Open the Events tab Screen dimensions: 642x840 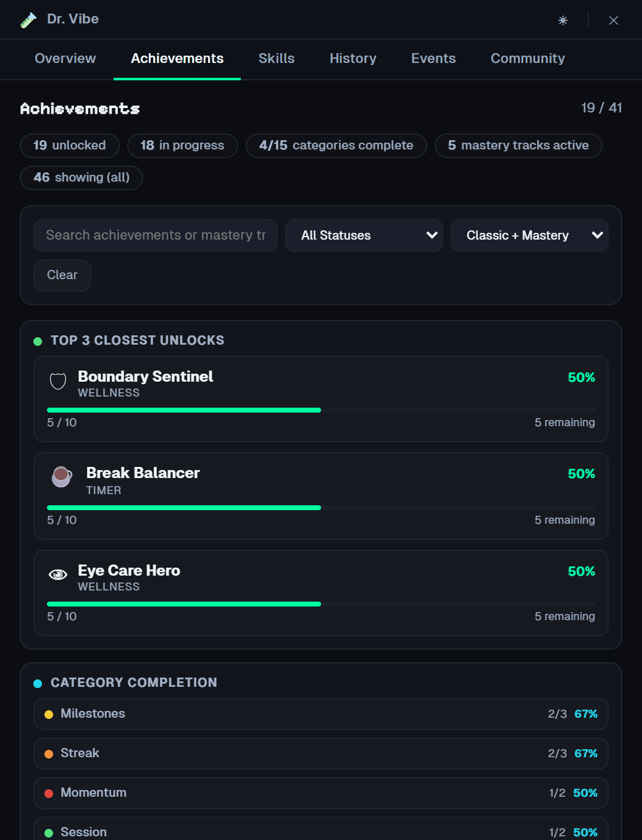[433, 59]
